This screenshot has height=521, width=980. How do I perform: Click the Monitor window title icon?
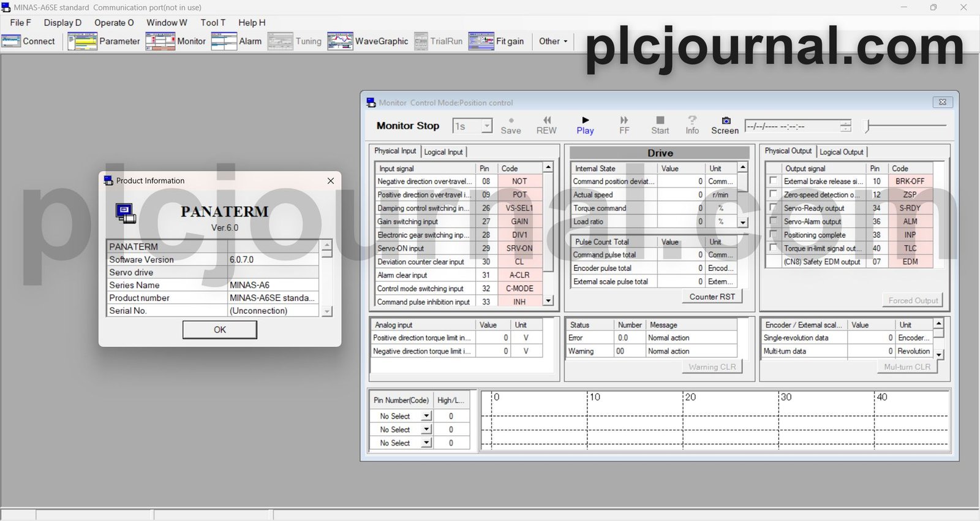[371, 102]
